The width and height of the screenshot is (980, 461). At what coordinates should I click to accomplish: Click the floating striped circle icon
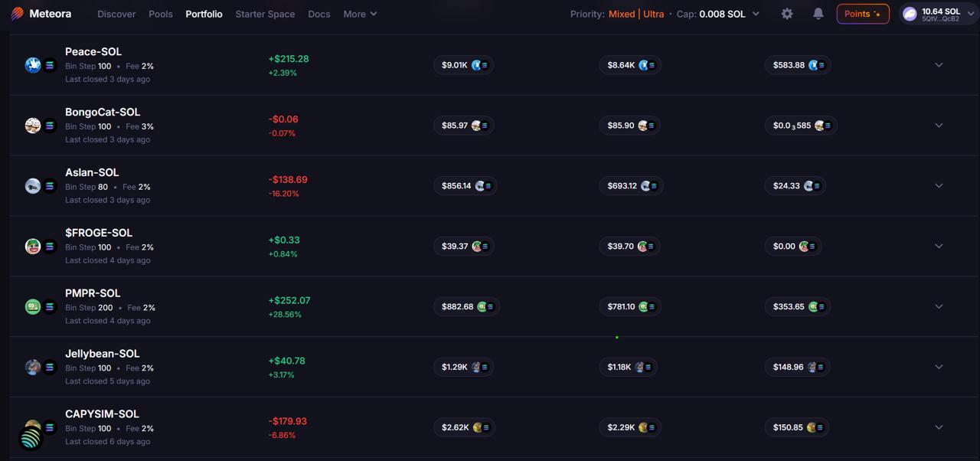tap(31, 438)
